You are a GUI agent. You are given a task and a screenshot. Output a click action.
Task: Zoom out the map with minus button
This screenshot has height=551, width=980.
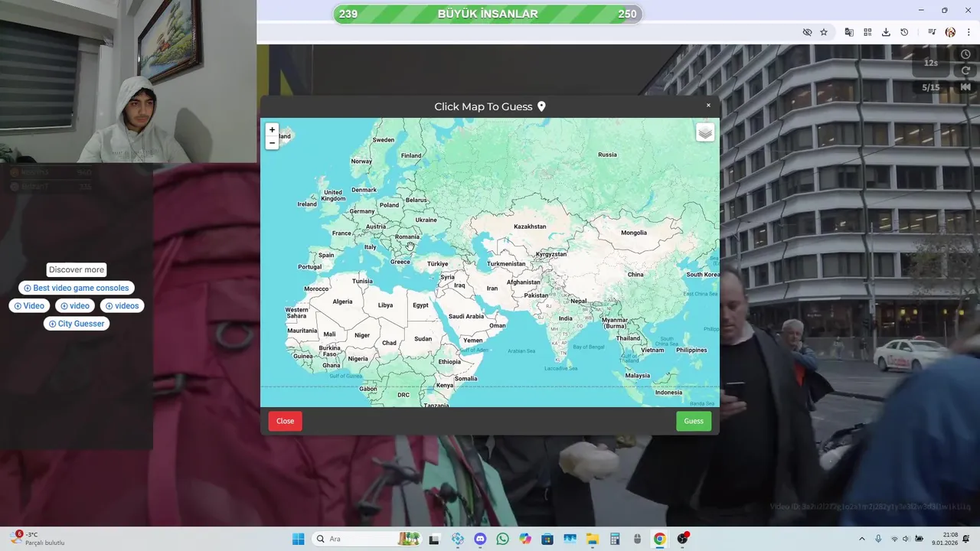click(x=272, y=143)
